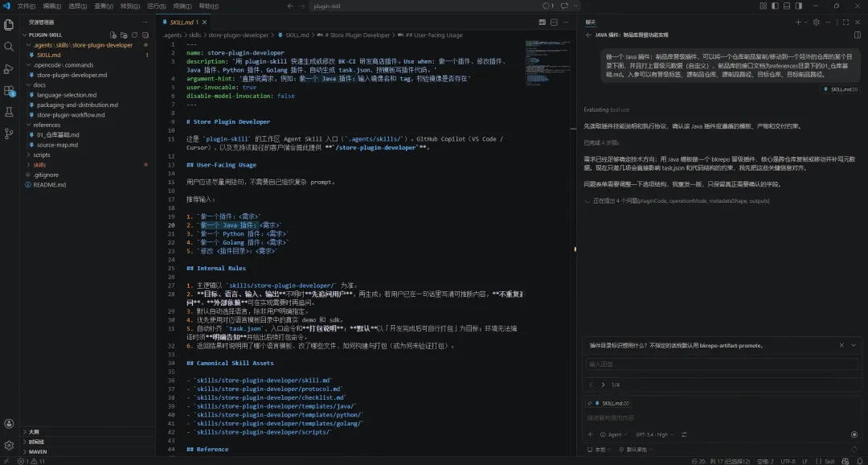Add context with plus in chat input
The width and height of the screenshot is (868, 465).
[x=590, y=434]
